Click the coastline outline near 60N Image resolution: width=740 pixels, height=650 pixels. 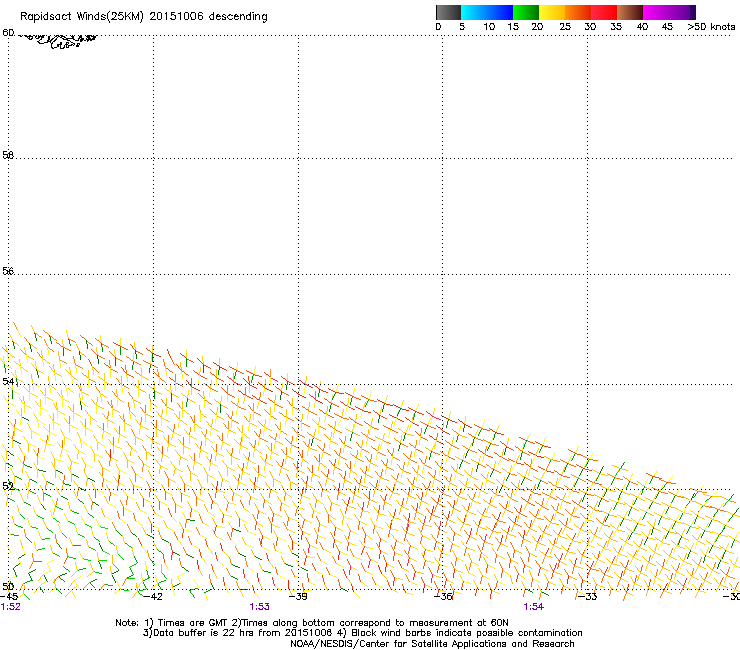point(59,41)
